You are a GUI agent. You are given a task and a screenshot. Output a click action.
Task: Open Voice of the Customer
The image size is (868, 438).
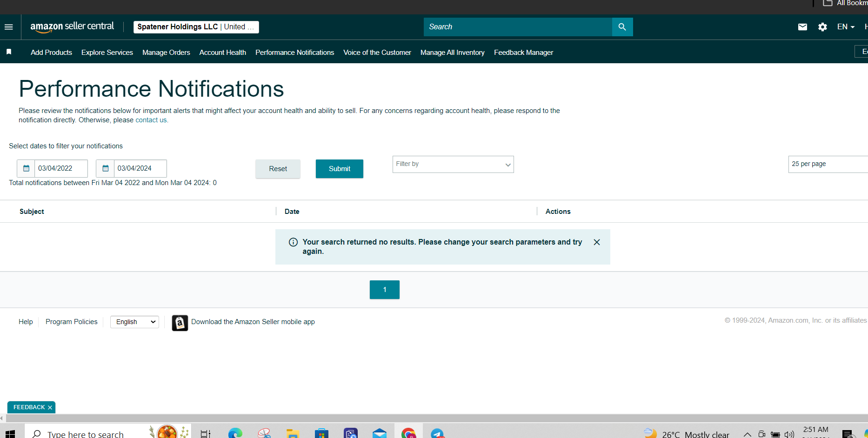tap(377, 53)
